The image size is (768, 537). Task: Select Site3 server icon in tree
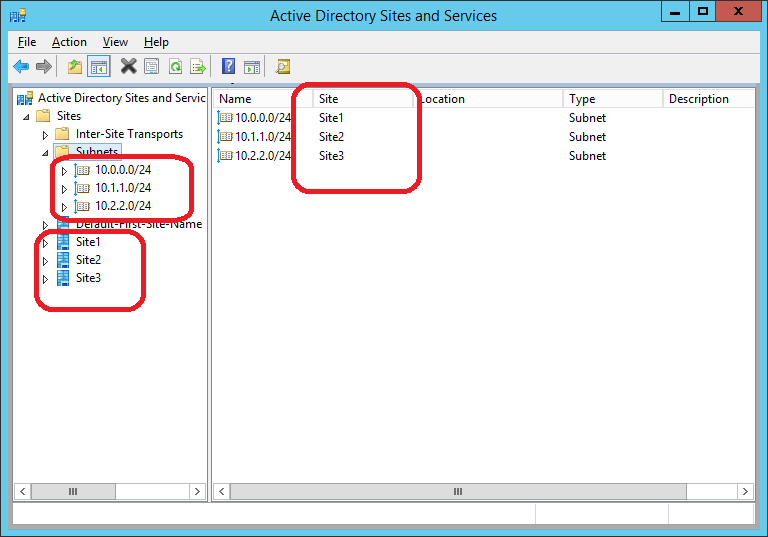coord(63,278)
